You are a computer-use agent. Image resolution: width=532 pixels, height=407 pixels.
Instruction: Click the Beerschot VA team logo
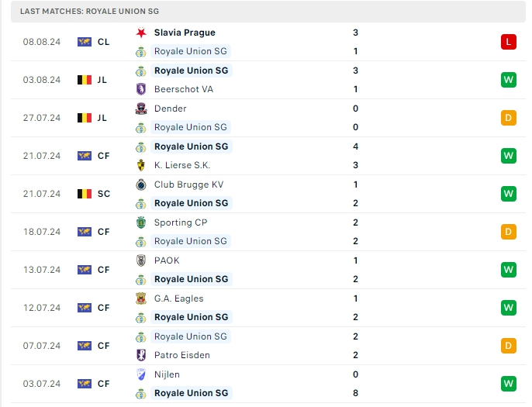141,89
